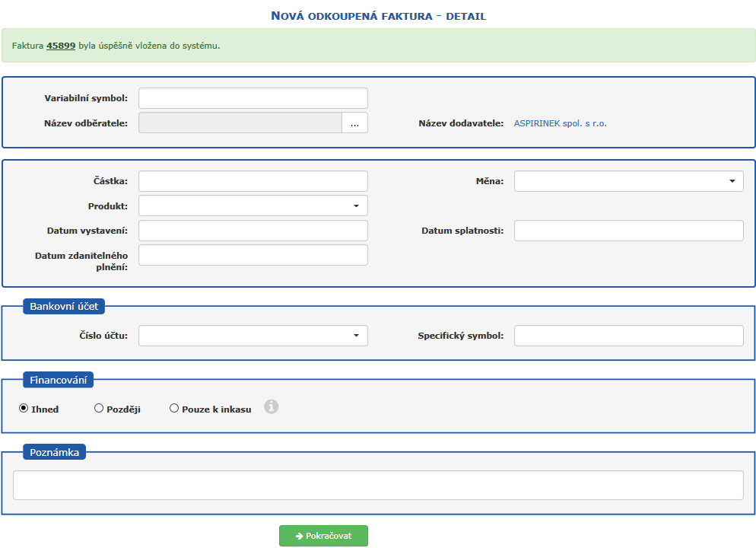Open the Číslo účtu dropdown
Viewport: 756px width, 548px height.
point(253,336)
